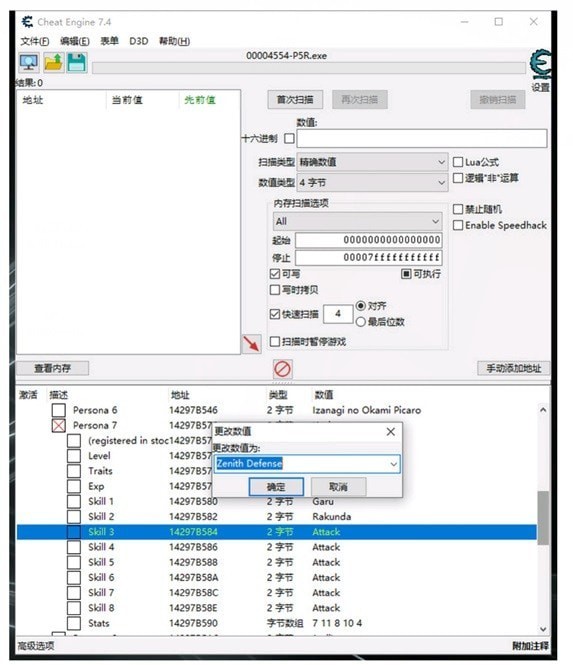This screenshot has width=573, height=665.
Task: Open the Cheat Engine settings logo icon
Action: click(x=540, y=65)
